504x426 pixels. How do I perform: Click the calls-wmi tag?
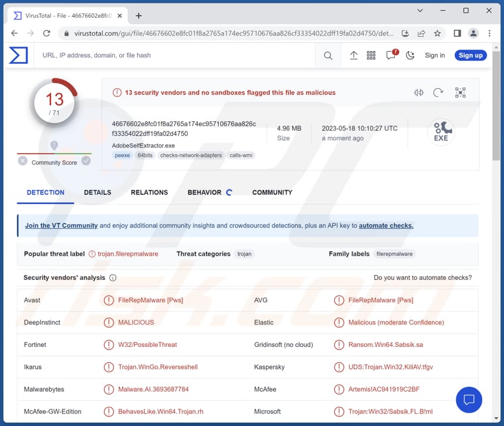pyautogui.click(x=241, y=155)
